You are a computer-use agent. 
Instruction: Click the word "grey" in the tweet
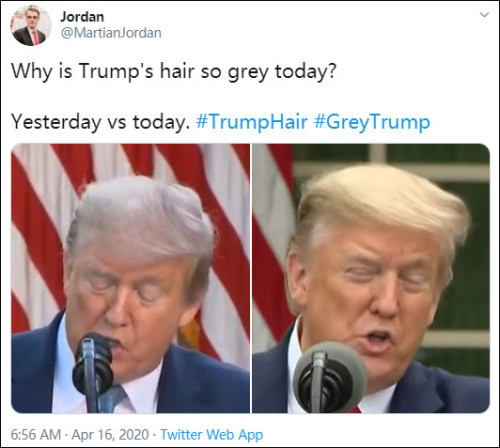point(248,73)
